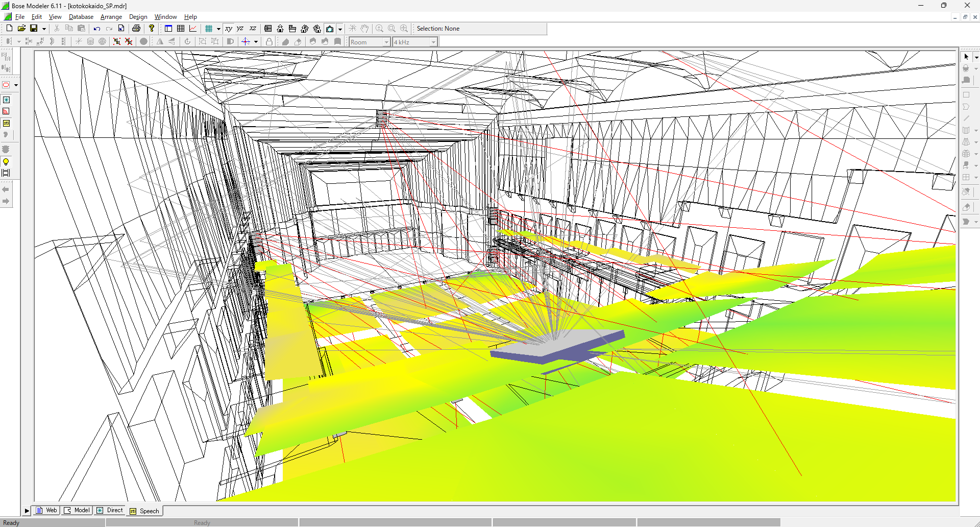Switch to the Speech tab

pyautogui.click(x=145, y=511)
